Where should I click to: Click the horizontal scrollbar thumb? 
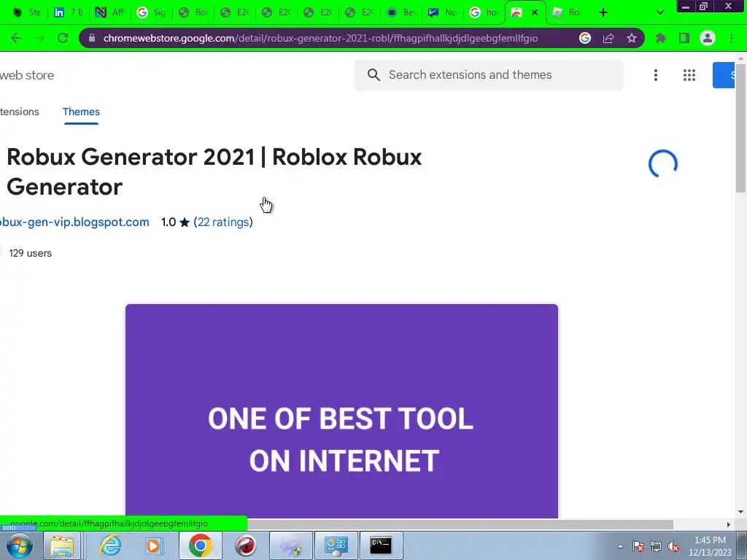(460, 524)
